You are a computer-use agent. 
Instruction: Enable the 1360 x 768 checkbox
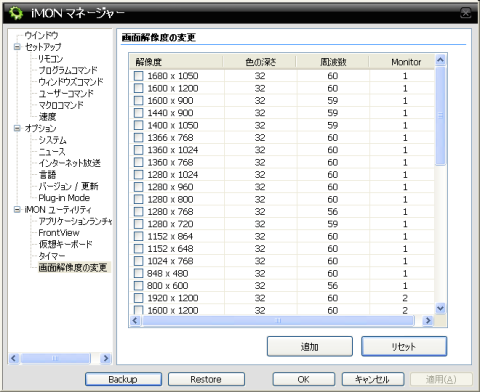pyautogui.click(x=138, y=162)
